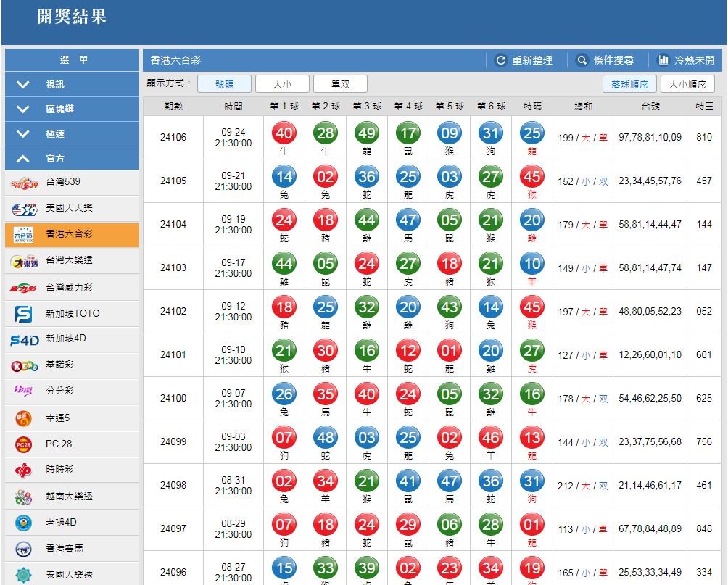
Task: Collapse the 官方 menu section
Action: pyautogui.click(x=72, y=159)
